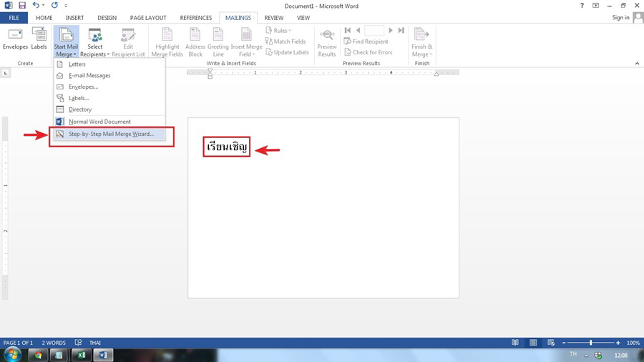
Task: Switch to the DESIGN tab
Action: click(107, 18)
